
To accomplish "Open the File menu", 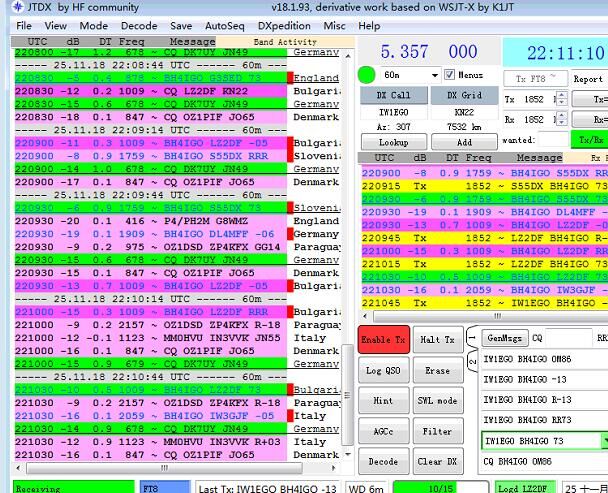I will point(24,26).
